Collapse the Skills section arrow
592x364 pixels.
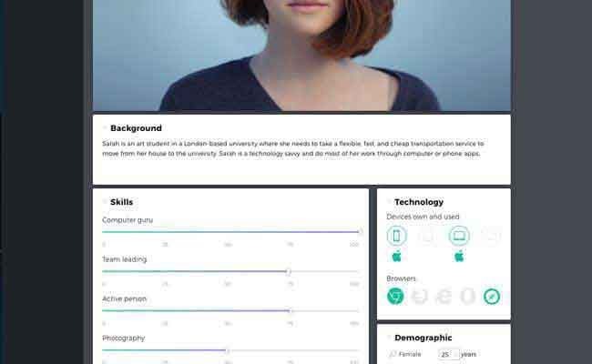click(105, 201)
